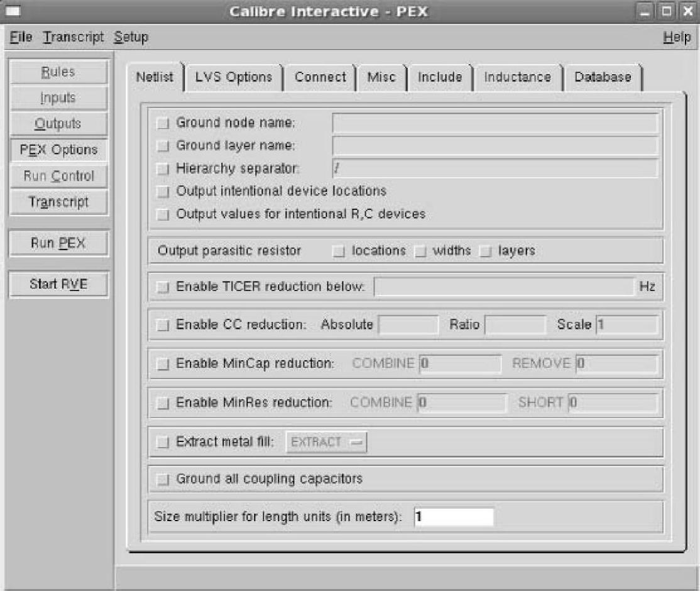This screenshot has width=700, height=591.
Task: Turn on Enable MinCap reduction
Action: click(163, 363)
